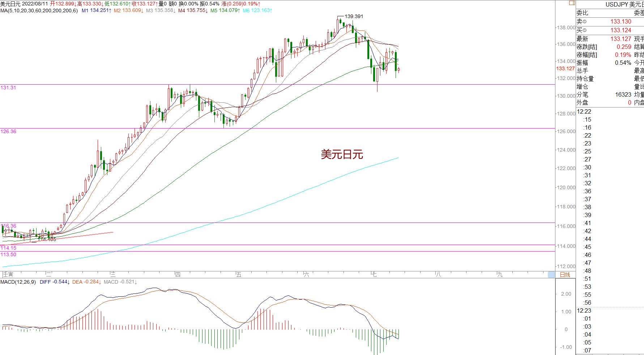Click the panel layout icon above price axis

pos(572,3)
